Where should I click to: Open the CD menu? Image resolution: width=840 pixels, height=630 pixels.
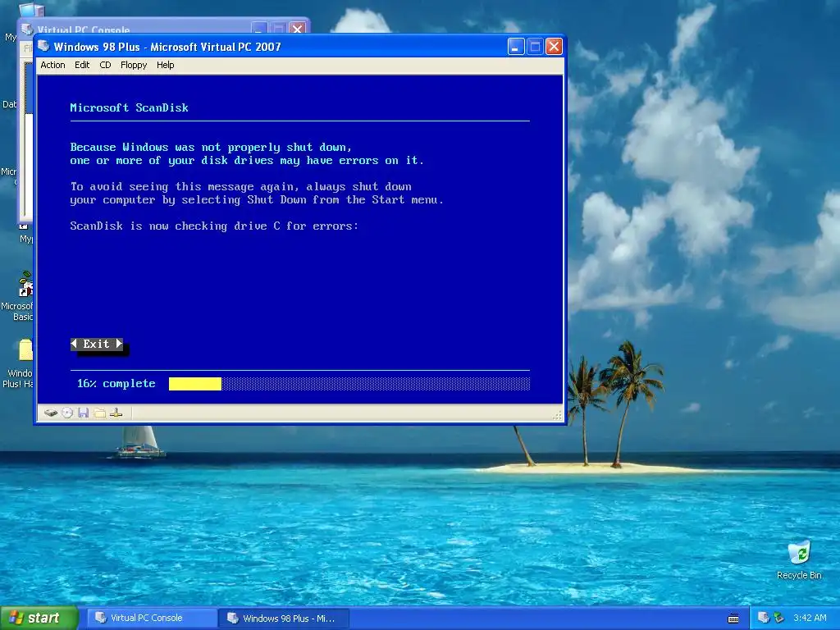(x=105, y=65)
